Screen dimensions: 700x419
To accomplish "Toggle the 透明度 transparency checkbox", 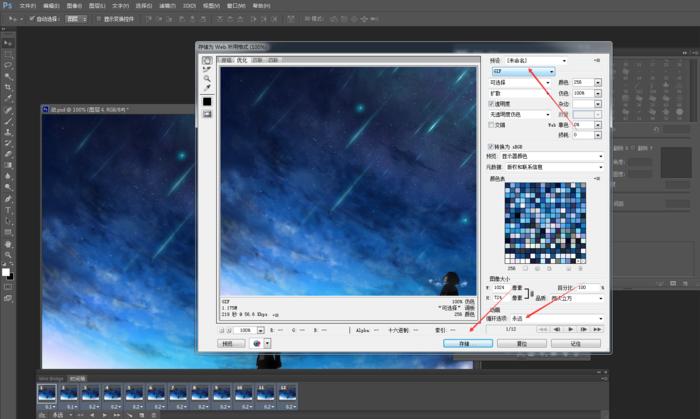I will [x=491, y=104].
